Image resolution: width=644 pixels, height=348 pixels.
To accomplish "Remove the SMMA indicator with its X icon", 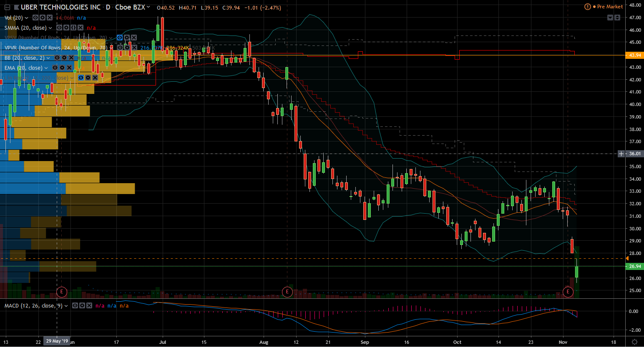I will [80, 28].
